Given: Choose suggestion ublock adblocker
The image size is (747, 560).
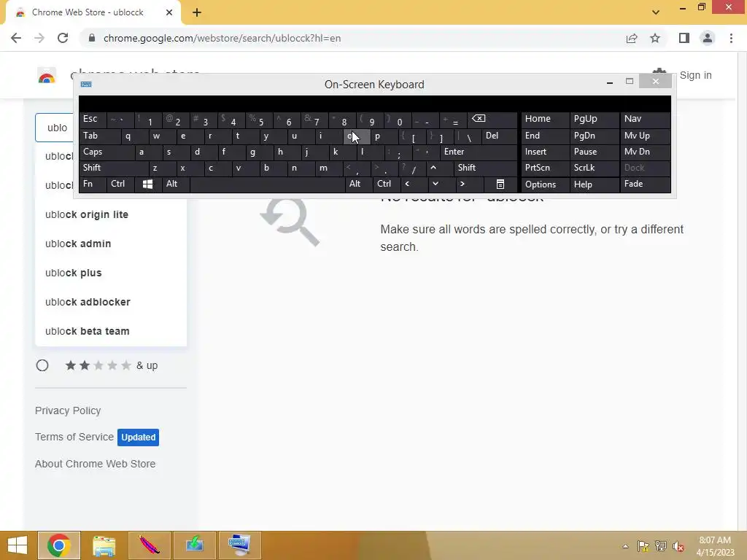Looking at the screenshot, I should coord(88,302).
